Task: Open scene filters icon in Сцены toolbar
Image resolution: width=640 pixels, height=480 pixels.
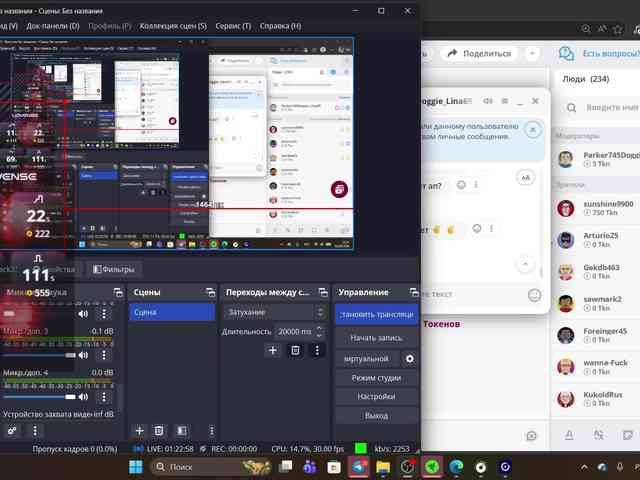Action: tap(182, 431)
